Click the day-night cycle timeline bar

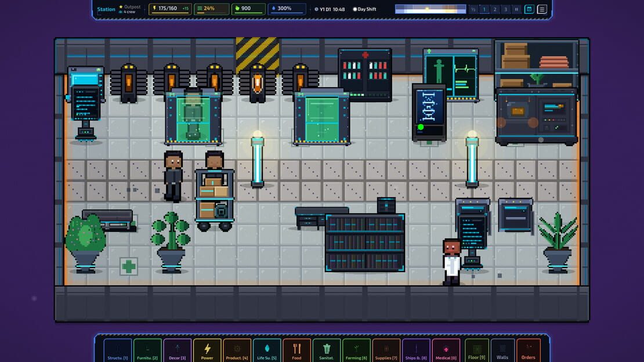pos(430,9)
